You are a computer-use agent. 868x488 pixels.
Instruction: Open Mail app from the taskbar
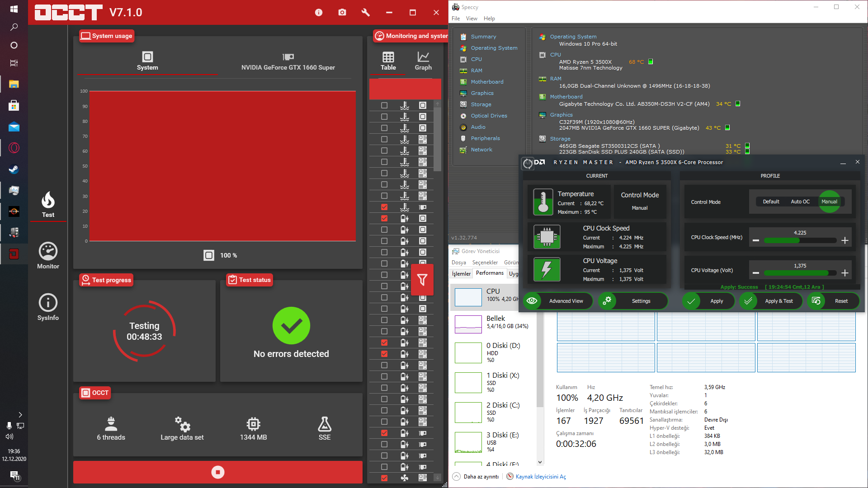[x=14, y=127]
